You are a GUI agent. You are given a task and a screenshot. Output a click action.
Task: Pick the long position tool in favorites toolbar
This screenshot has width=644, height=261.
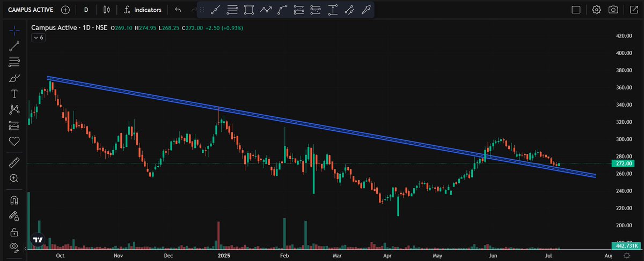[300, 10]
